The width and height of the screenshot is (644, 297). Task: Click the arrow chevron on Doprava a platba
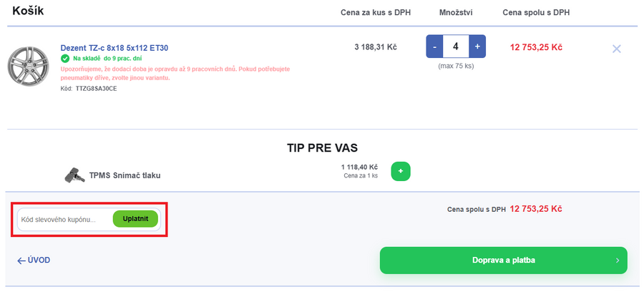pos(618,261)
